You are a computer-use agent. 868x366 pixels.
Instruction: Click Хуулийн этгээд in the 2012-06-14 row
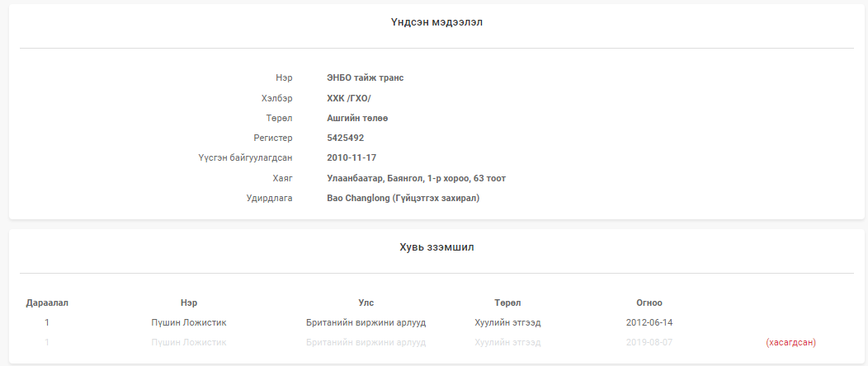click(x=507, y=322)
